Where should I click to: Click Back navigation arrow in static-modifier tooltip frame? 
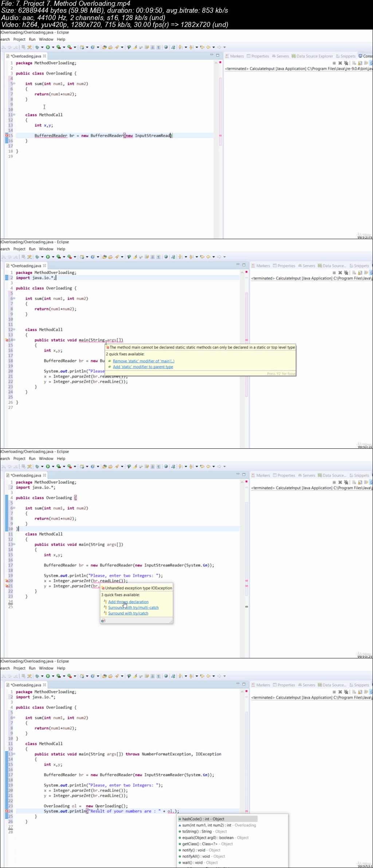208,257
